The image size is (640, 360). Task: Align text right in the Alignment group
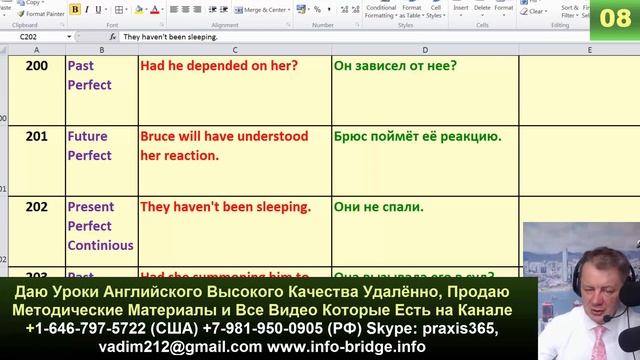coord(197,9)
